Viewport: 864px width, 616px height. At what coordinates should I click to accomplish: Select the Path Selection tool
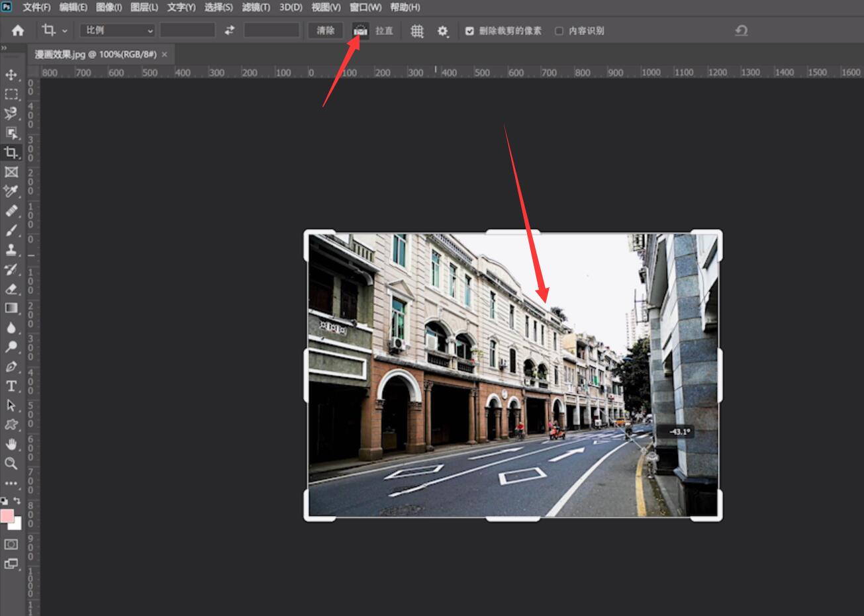pyautogui.click(x=11, y=406)
